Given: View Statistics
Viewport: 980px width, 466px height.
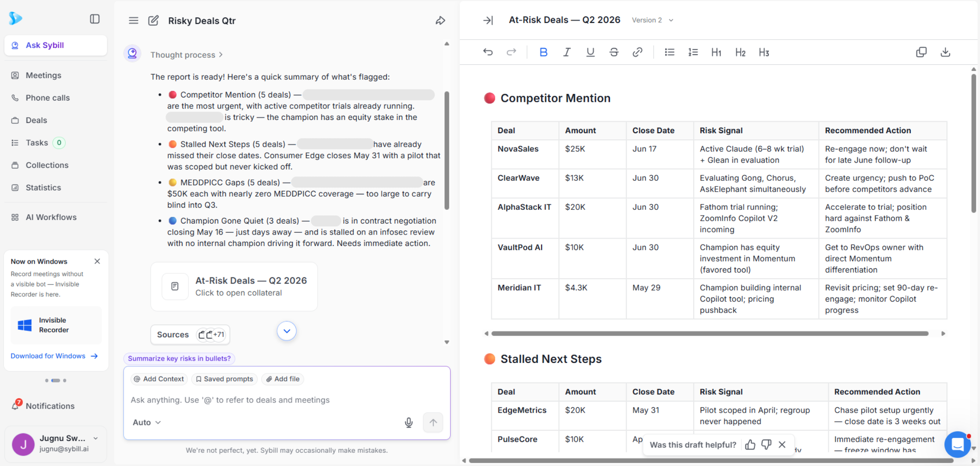Looking at the screenshot, I should [56, 188].
